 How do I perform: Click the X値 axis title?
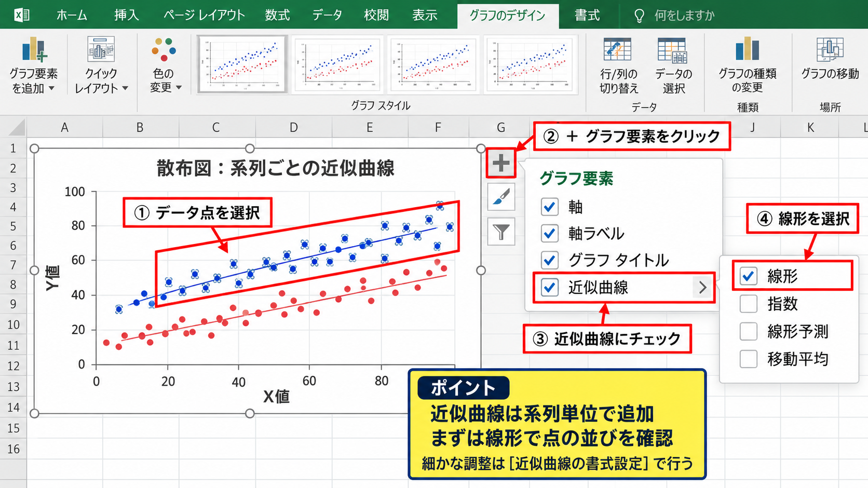click(276, 397)
